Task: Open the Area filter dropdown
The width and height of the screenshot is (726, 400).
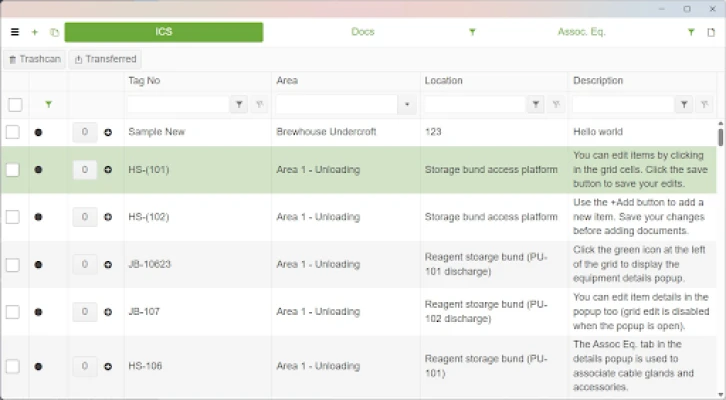Action: click(407, 104)
